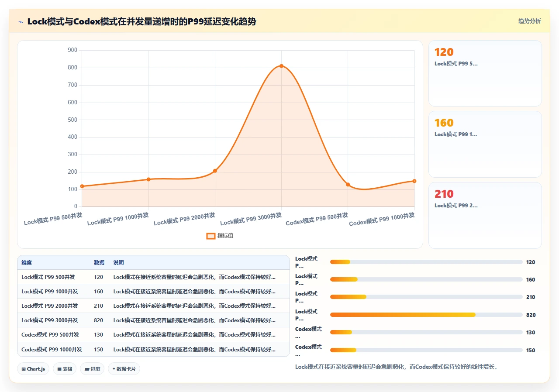This screenshot has width=559, height=392.
Task: Select table row Codex模式 P99 500并发
Action: click(153, 335)
